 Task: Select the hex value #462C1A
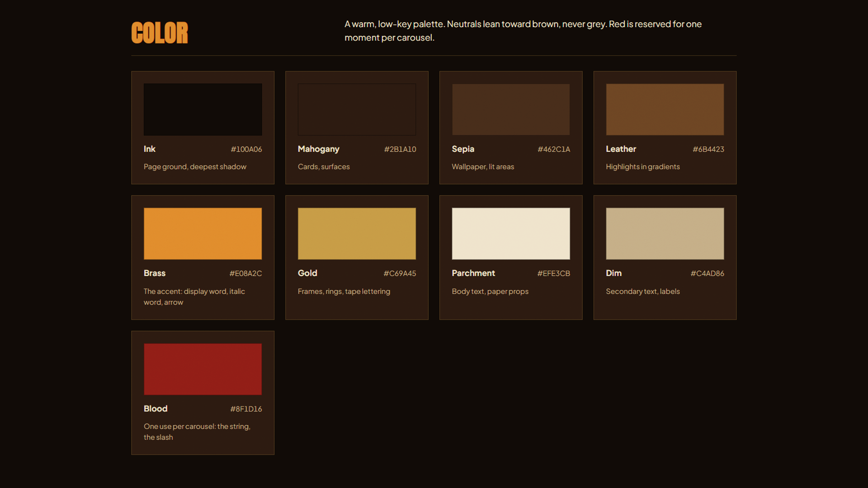pyautogui.click(x=554, y=149)
